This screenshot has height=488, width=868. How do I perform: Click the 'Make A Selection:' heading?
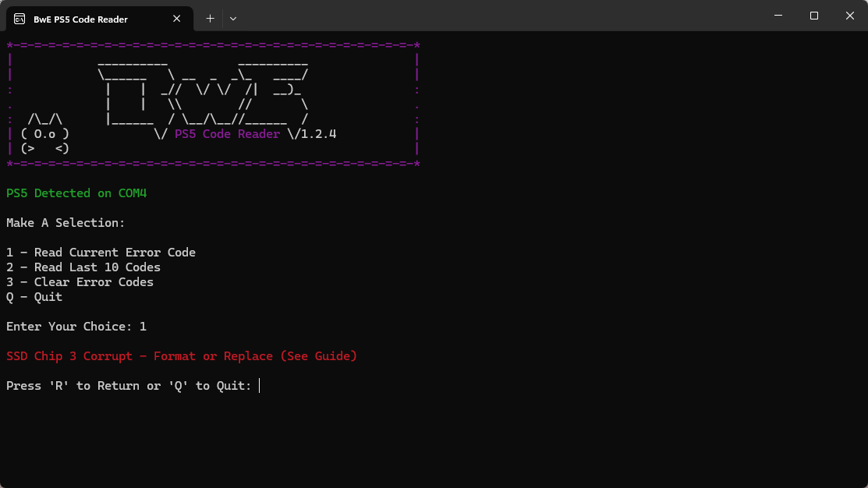[x=66, y=223]
